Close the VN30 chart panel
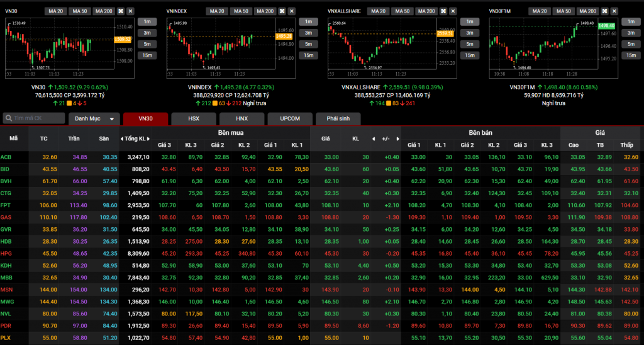The width and height of the screenshot is (644, 345). point(130,11)
